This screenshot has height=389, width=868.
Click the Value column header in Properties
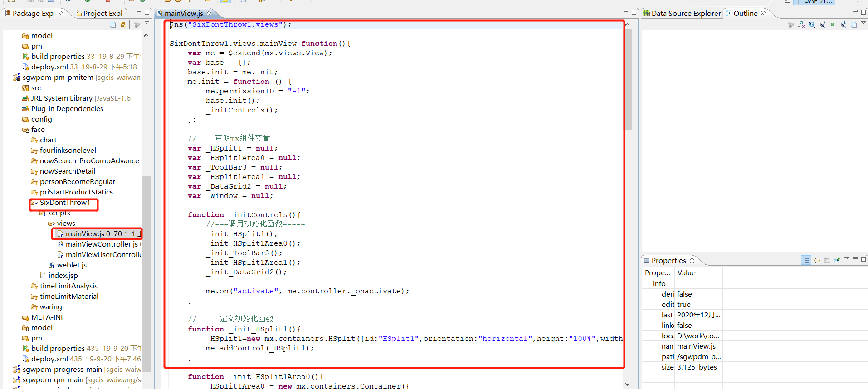click(698, 272)
